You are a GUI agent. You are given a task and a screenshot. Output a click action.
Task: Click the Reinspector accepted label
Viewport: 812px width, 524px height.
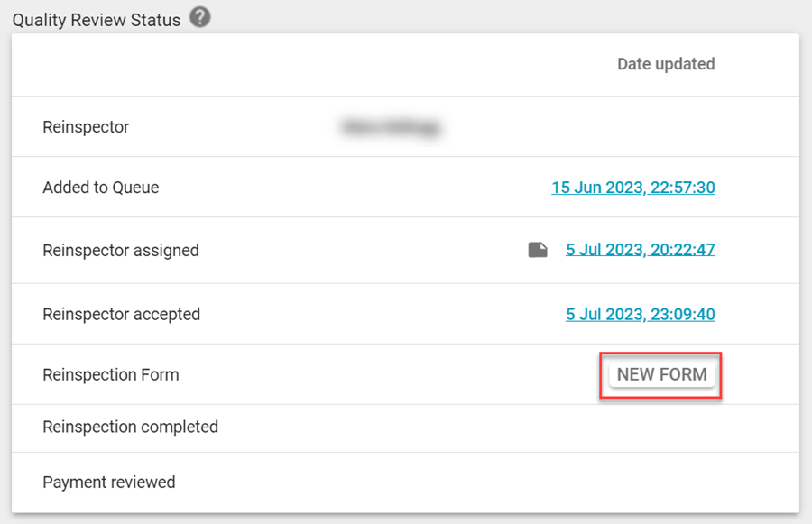(121, 314)
